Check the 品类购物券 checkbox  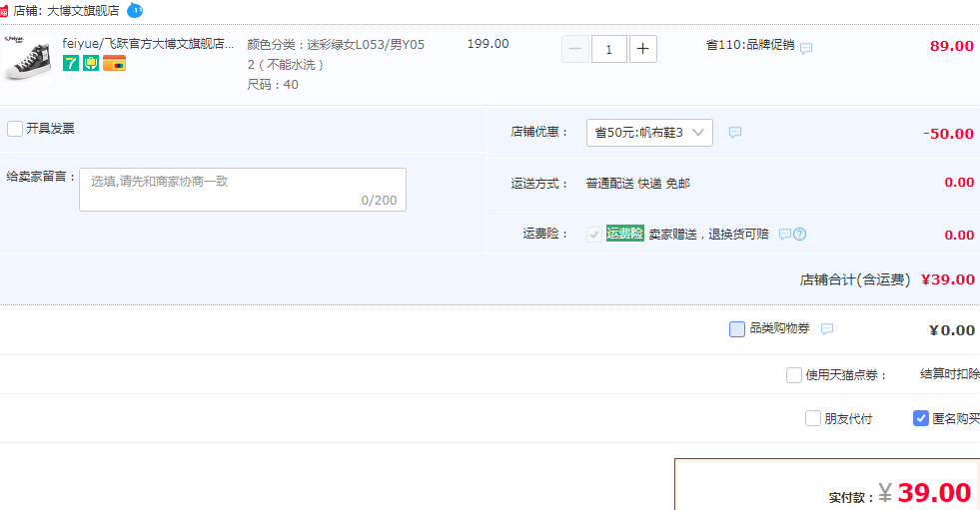[x=737, y=329]
